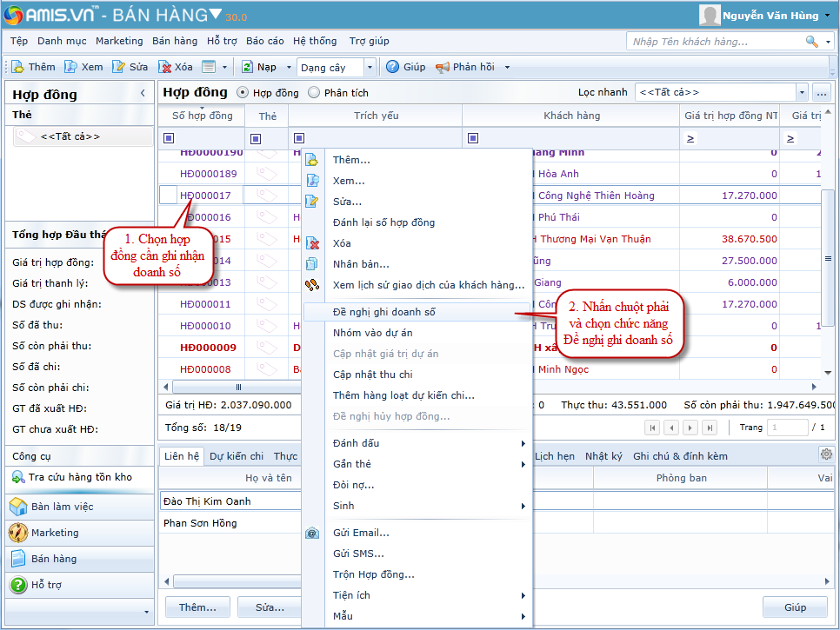Expand the Dạng cây view dropdown
Image resolution: width=840 pixels, height=630 pixels.
[370, 67]
